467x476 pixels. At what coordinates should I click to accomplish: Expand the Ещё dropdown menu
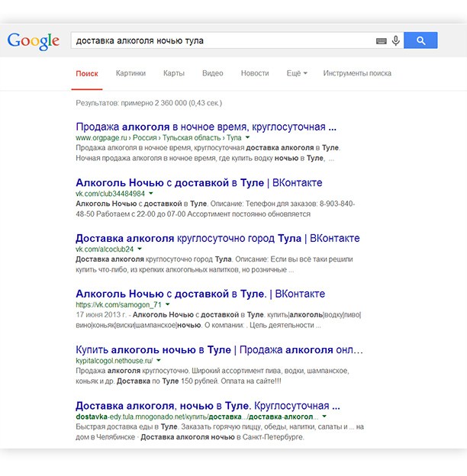(x=296, y=73)
